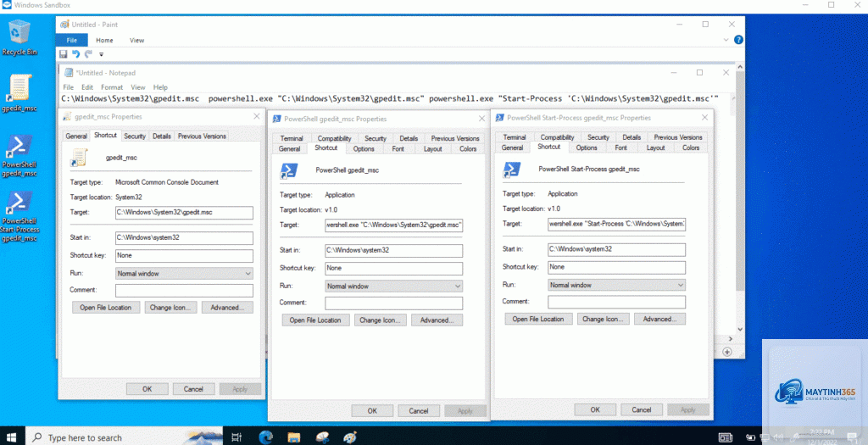This screenshot has height=445, width=868.
Task: Click Start in field in PowerShell gpedit_msc Properties
Action: (x=393, y=250)
